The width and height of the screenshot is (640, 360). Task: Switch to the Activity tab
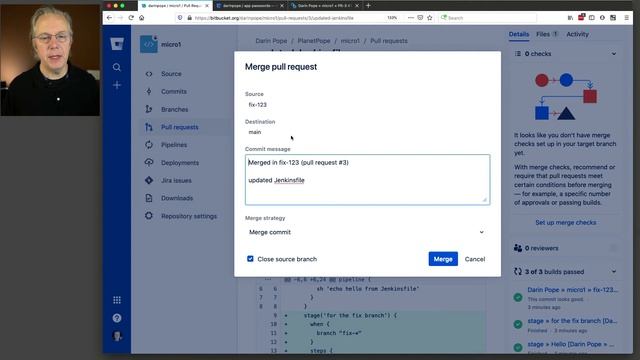(578, 34)
